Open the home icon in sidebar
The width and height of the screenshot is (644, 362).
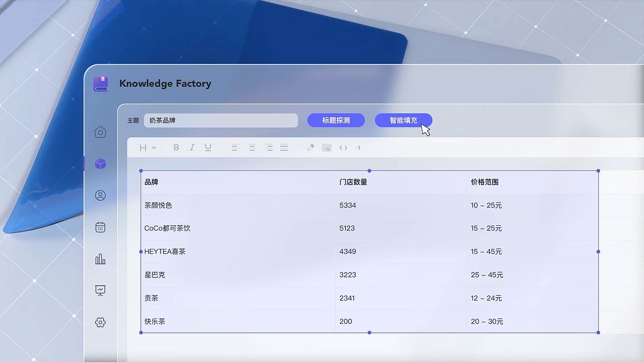101,132
